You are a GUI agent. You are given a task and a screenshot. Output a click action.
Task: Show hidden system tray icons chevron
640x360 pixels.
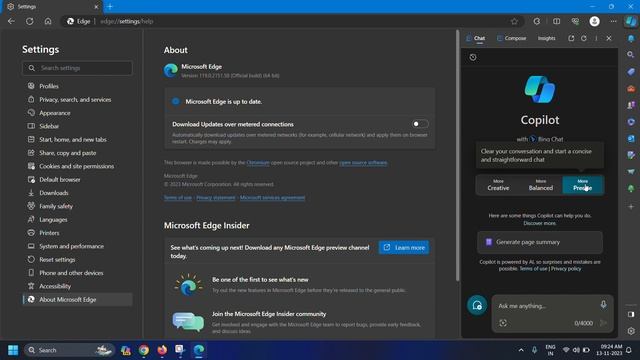(521, 350)
